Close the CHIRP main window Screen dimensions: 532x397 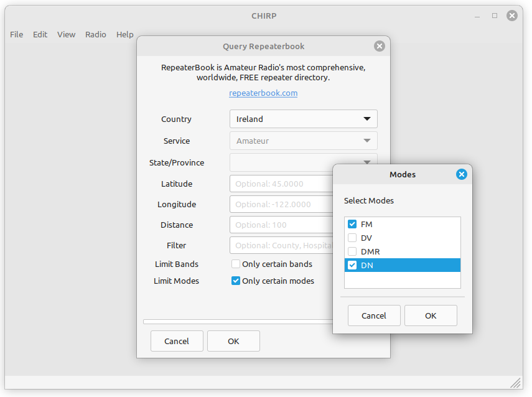[512, 16]
